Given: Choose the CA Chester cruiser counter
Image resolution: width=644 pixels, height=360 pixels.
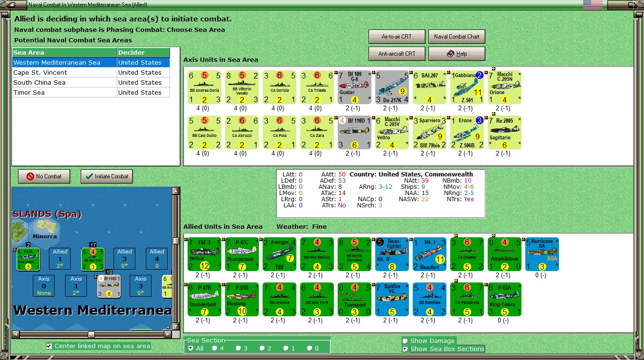Looking at the screenshot, I should [x=467, y=254].
